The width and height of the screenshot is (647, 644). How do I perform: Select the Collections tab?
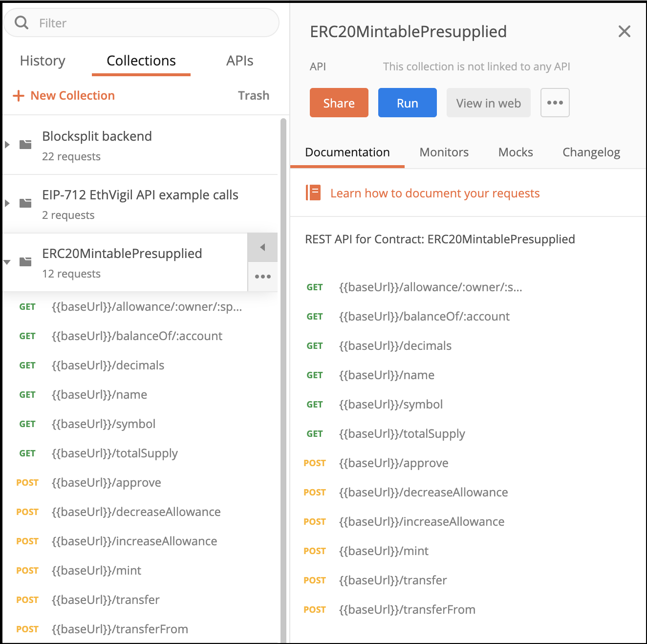(x=141, y=61)
